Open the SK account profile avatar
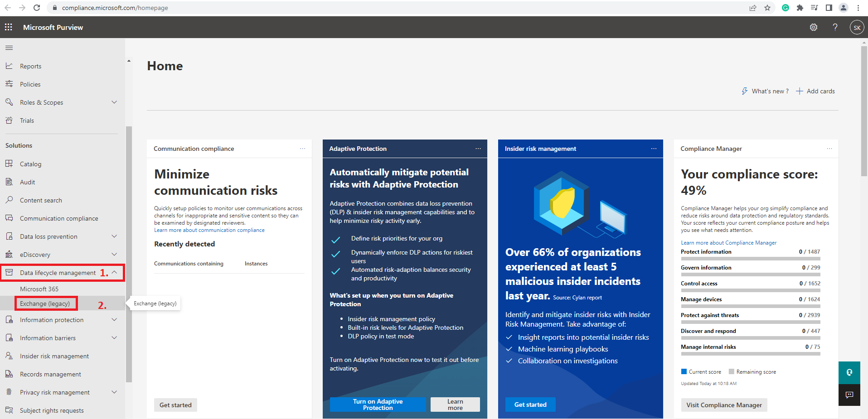This screenshot has height=419, width=868. [857, 28]
